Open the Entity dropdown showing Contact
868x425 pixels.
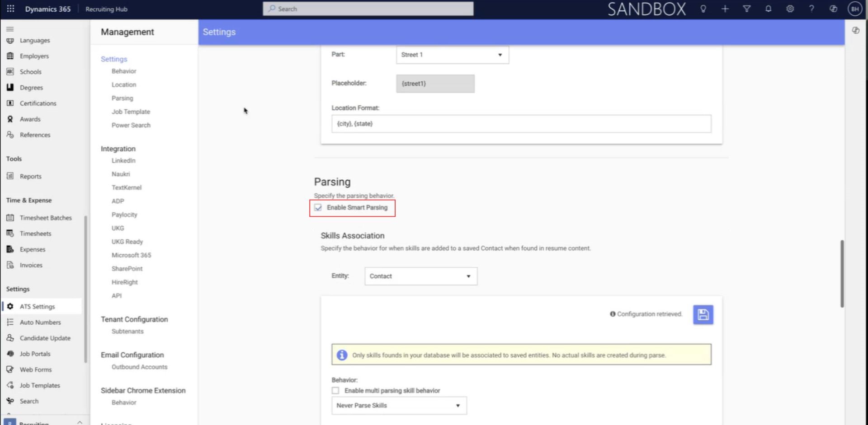point(421,276)
